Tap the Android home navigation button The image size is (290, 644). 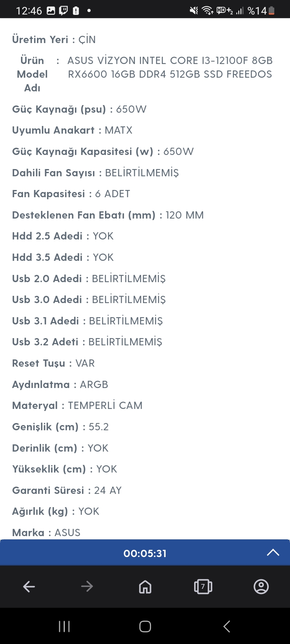[145, 626]
